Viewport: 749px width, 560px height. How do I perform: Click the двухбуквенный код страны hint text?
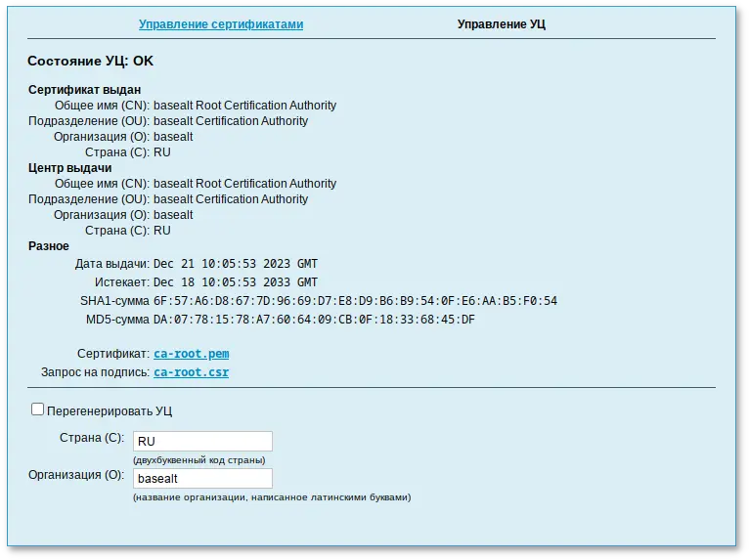click(199, 459)
